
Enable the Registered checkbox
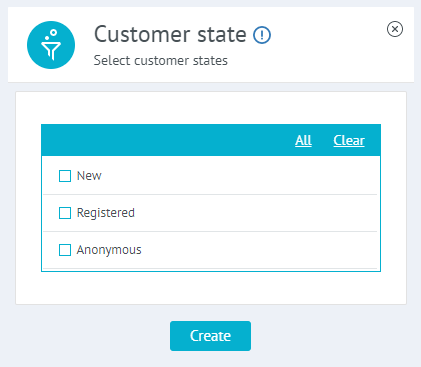(x=65, y=213)
